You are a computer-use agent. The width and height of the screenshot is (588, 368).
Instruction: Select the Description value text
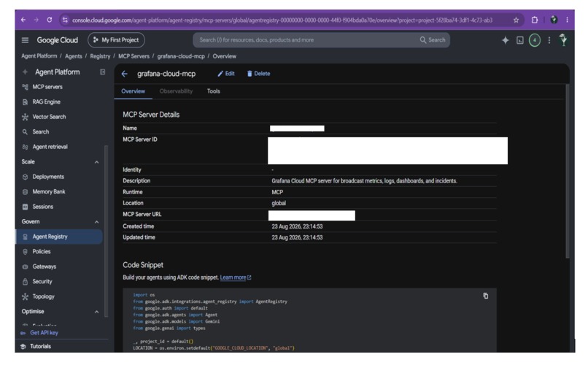point(364,181)
